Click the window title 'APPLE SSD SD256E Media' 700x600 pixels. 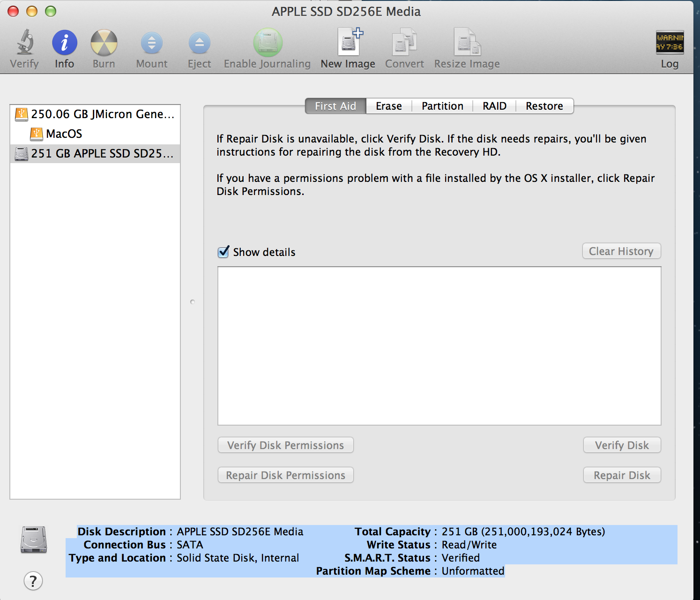[346, 11]
